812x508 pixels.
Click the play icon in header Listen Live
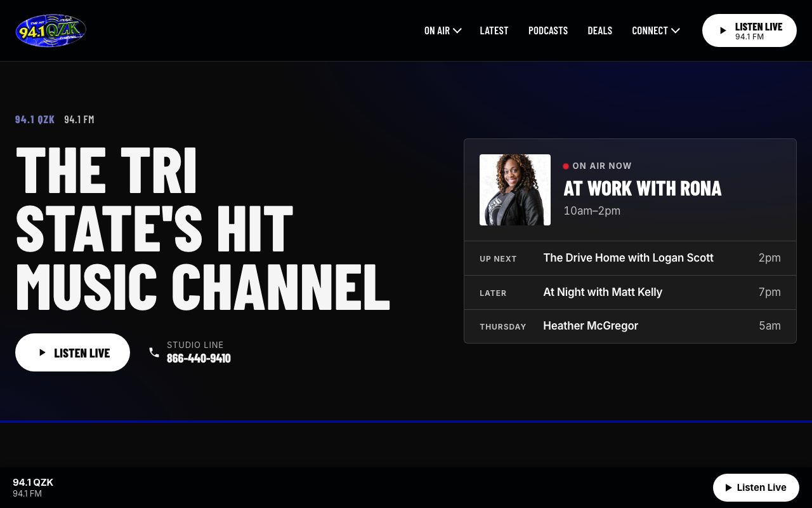click(x=723, y=30)
